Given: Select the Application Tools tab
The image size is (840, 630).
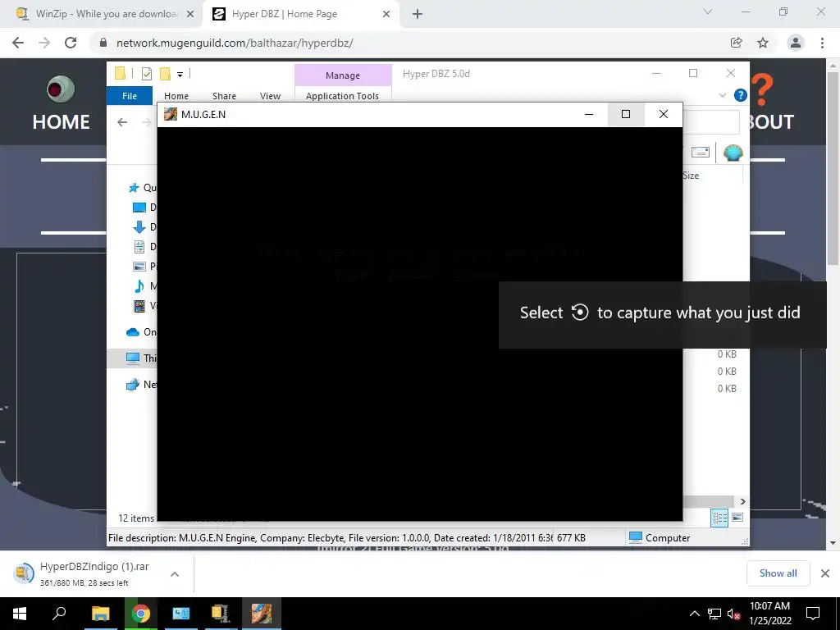Looking at the screenshot, I should pos(342,96).
